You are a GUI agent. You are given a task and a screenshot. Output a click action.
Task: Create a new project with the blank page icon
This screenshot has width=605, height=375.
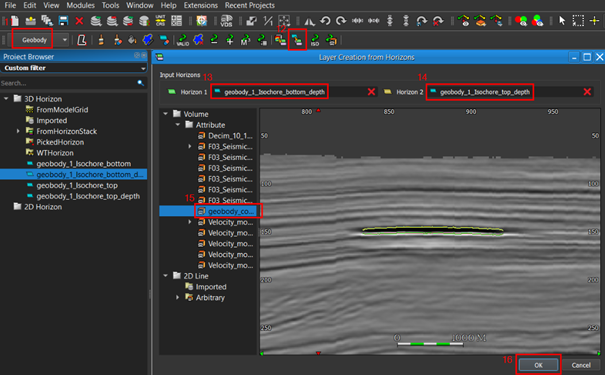15,20
